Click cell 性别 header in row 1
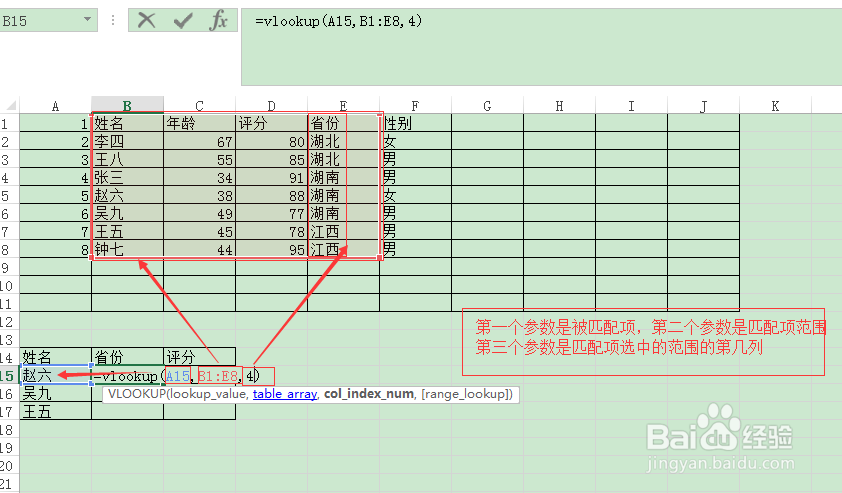Image resolution: width=842 pixels, height=493 pixels. (415, 123)
